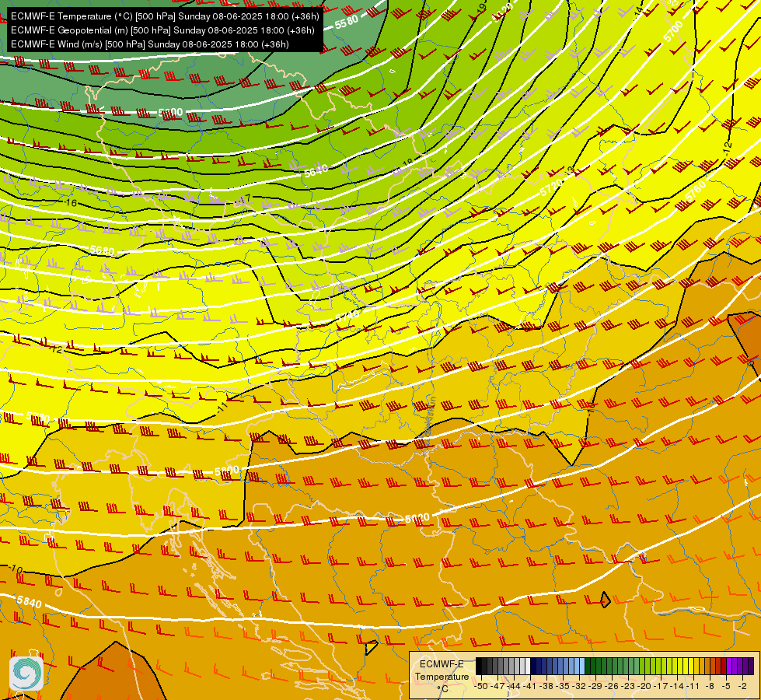Image resolution: width=761 pixels, height=700 pixels.
Task: Select the ECMWF-E Geopotential (m) header line
Action: [162, 30]
